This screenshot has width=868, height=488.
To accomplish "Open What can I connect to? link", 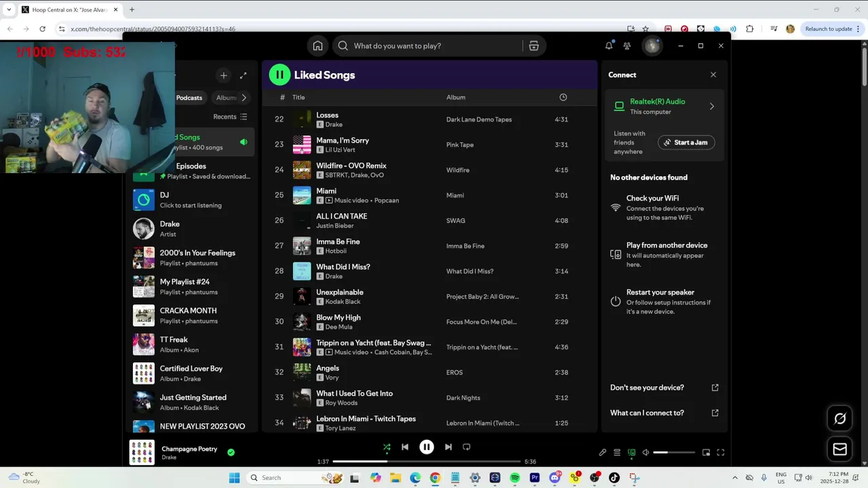I will 665,413.
